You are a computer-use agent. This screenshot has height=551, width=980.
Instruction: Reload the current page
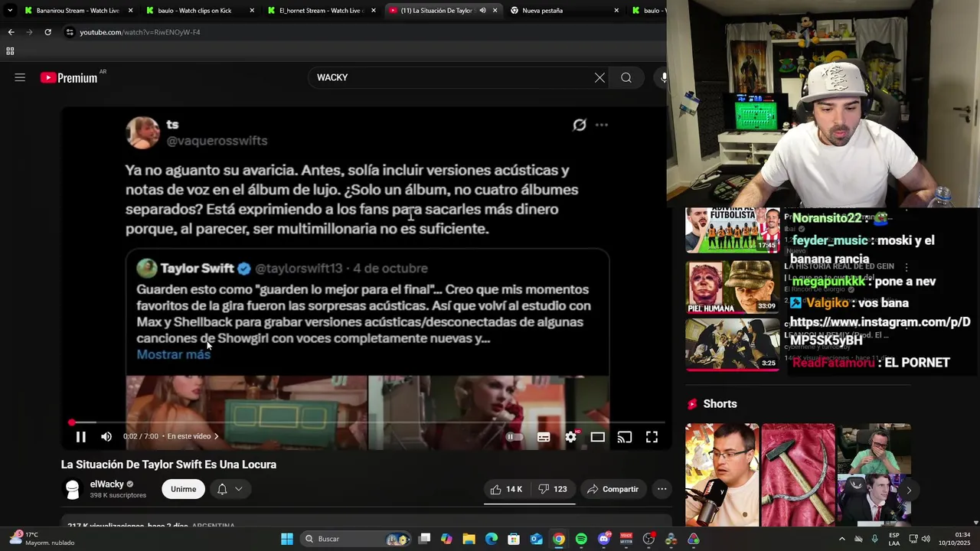point(47,32)
